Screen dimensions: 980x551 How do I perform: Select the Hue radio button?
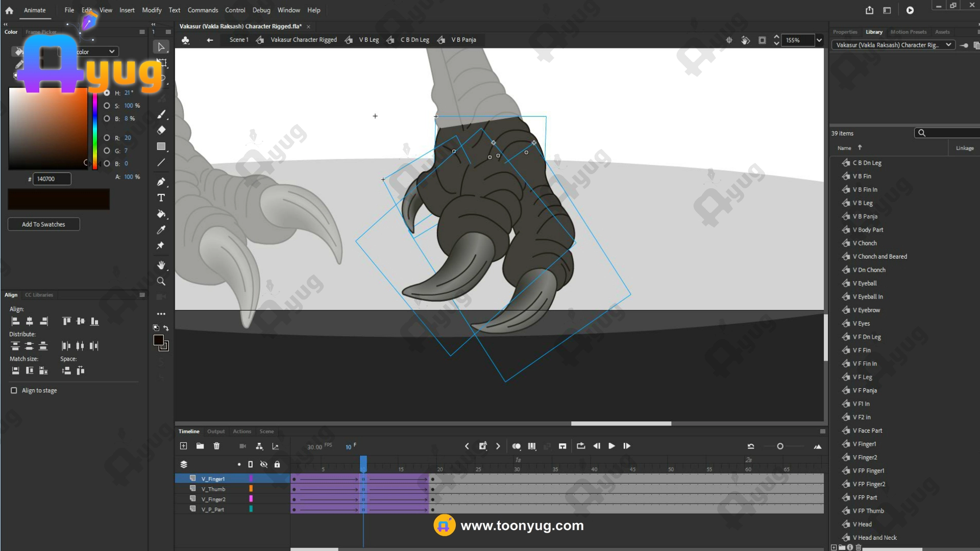click(x=107, y=93)
